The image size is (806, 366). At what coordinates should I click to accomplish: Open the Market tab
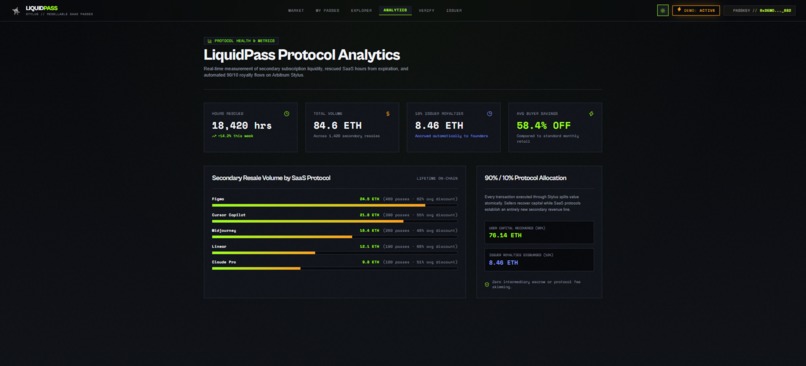point(296,10)
